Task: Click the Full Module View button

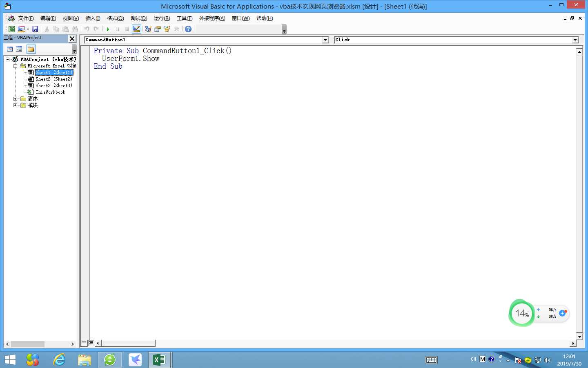Action: (91, 343)
